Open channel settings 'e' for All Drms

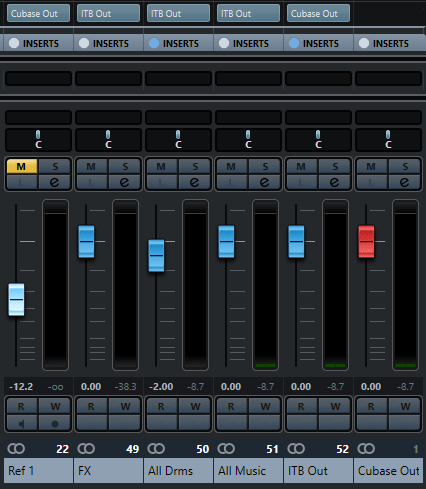tap(195, 182)
